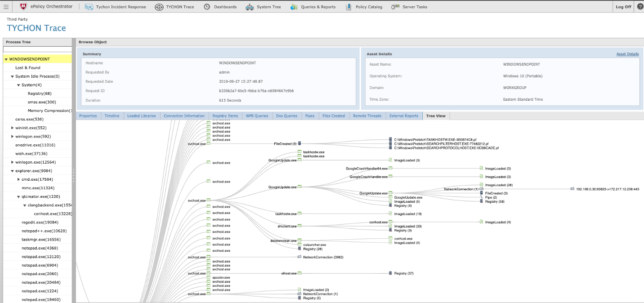Click the ImageLoaded (19) node icon
Screen dimensions: 644x303
click(390, 214)
